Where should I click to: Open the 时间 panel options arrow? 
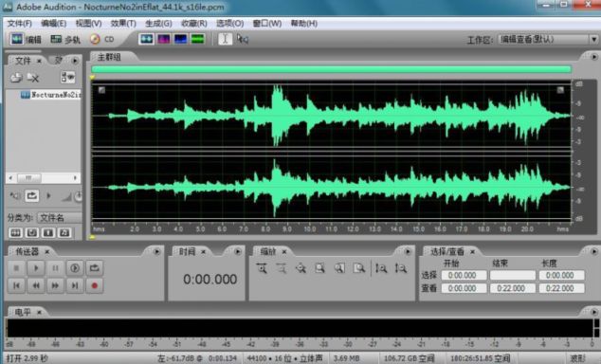coord(238,252)
